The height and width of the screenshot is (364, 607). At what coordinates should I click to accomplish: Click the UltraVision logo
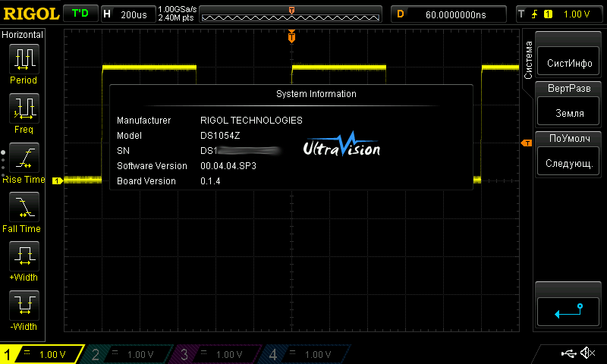tap(341, 144)
